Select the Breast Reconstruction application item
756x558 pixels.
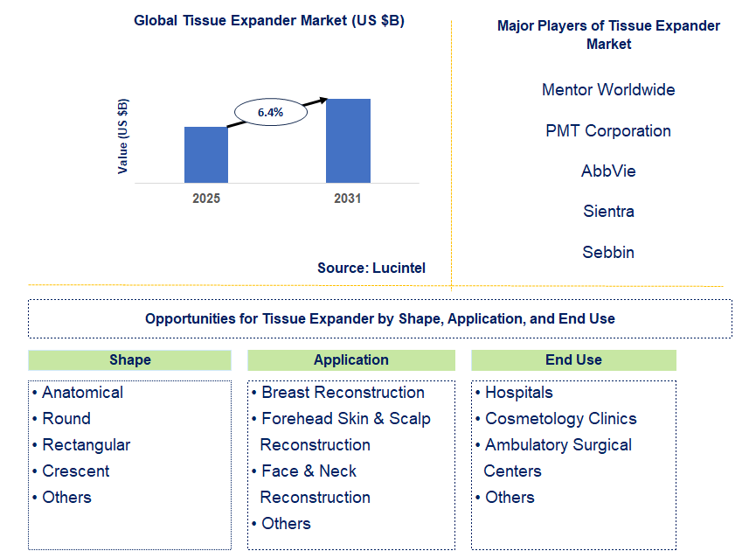click(x=338, y=393)
